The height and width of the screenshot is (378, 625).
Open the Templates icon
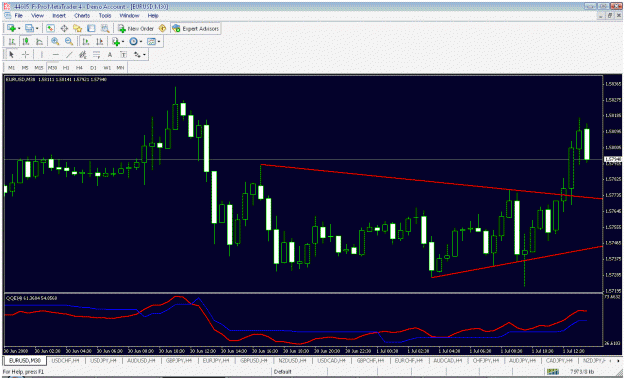click(151, 41)
